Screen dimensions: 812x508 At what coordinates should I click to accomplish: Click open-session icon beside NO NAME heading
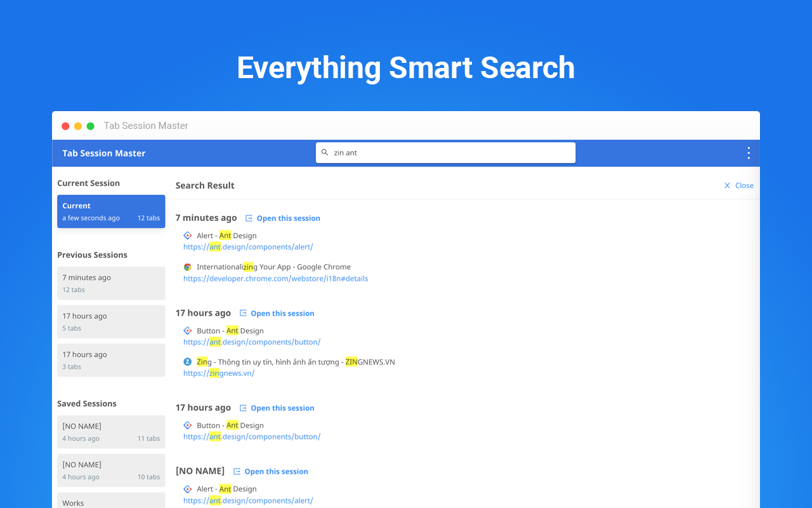click(x=237, y=472)
